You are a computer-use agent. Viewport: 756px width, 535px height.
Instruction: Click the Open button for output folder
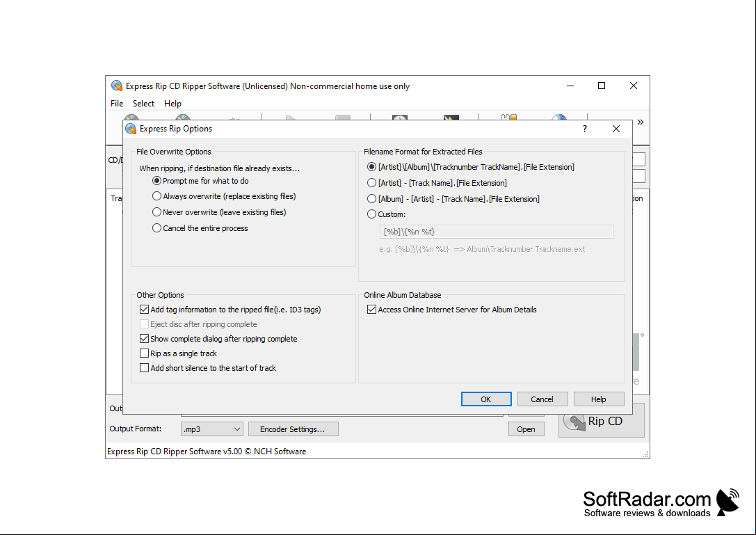tap(526, 429)
